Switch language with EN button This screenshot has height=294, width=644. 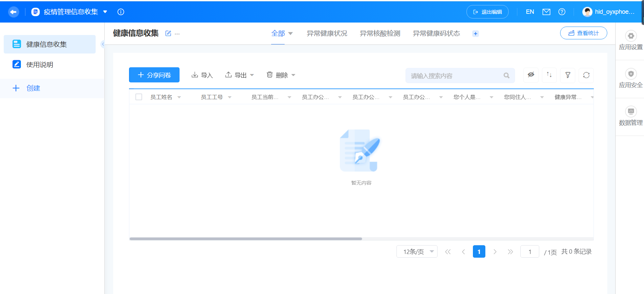point(530,12)
